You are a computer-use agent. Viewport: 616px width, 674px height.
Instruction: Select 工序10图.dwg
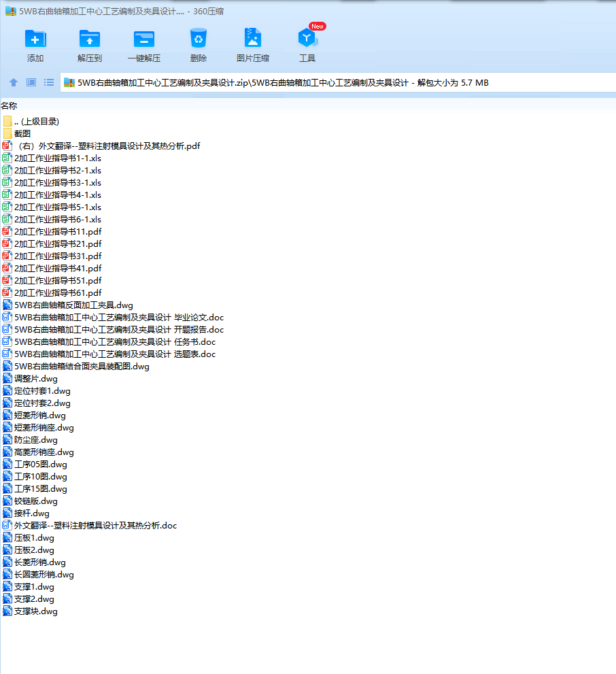click(x=35, y=477)
